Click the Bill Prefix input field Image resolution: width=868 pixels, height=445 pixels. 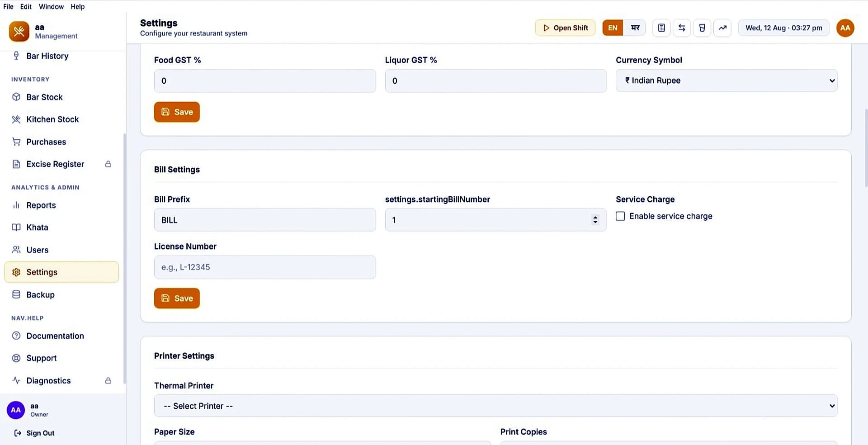265,220
